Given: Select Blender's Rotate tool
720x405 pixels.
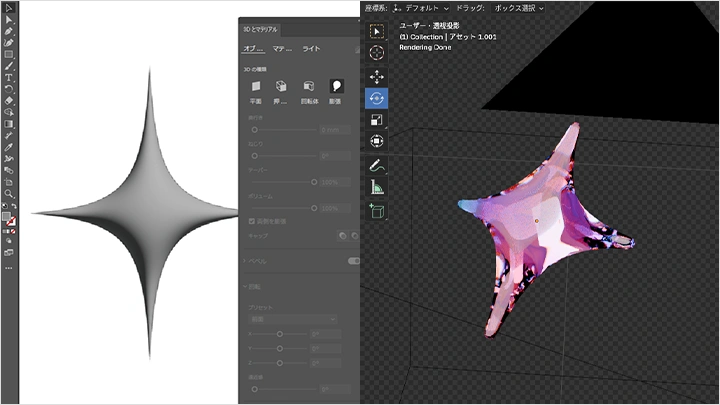Looking at the screenshot, I should (x=377, y=98).
